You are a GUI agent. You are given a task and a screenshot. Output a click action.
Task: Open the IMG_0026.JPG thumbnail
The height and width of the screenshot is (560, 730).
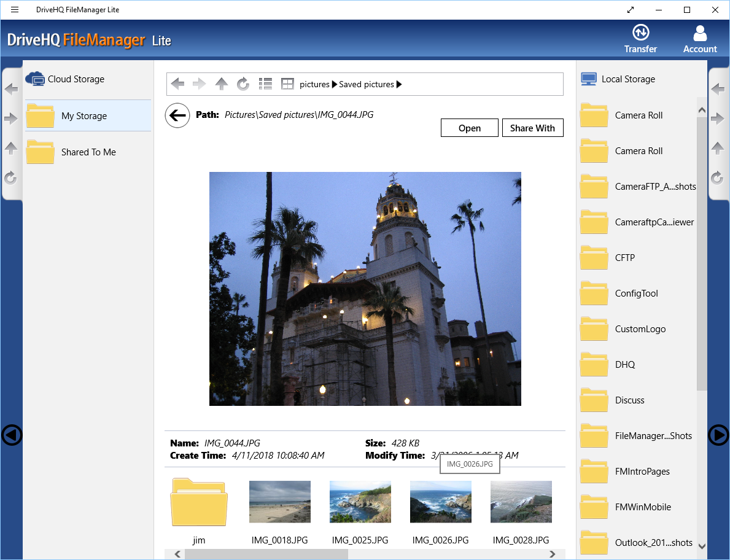click(x=440, y=502)
